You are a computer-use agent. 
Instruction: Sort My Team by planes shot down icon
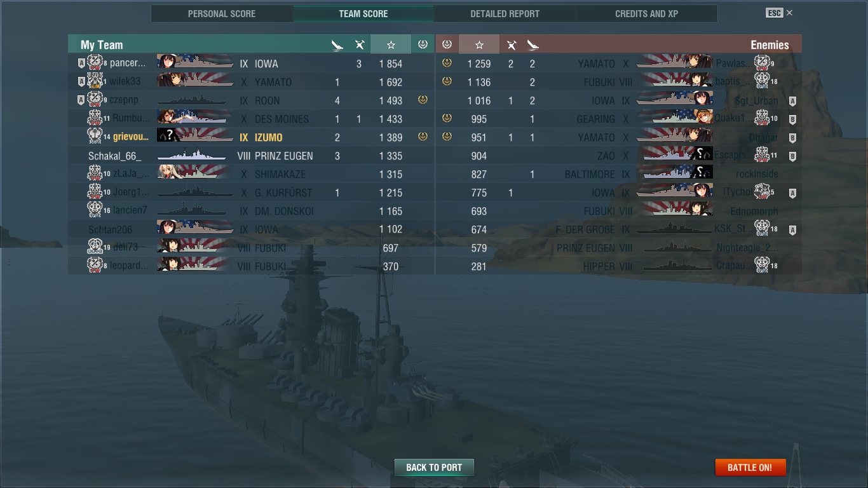tap(360, 44)
